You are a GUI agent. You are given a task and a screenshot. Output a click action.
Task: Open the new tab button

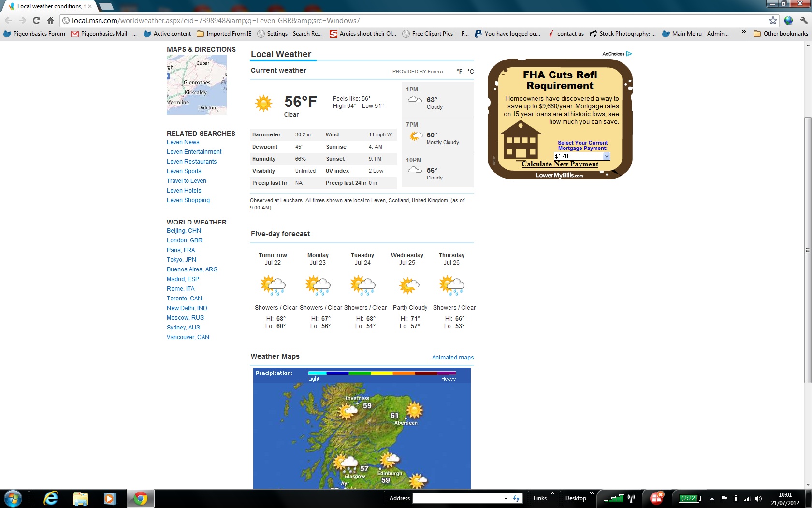click(106, 6)
